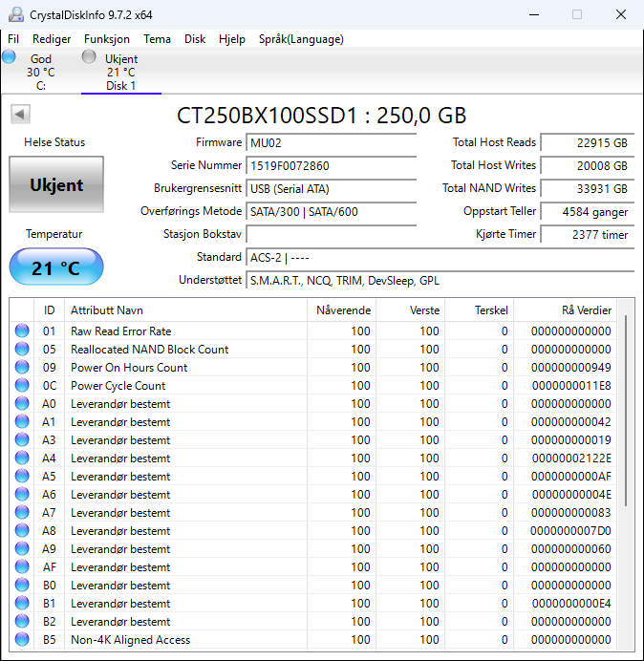This screenshot has width=644, height=661.
Task: Click raw value 0000000011E8 for Power Cycle Count
Action: 571,386
